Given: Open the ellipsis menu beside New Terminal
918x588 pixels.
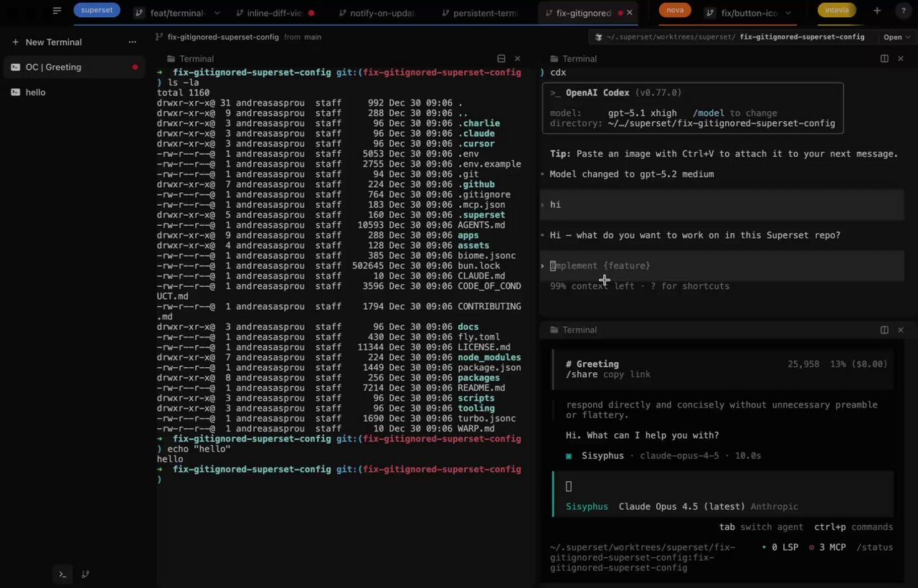Looking at the screenshot, I should tap(132, 42).
